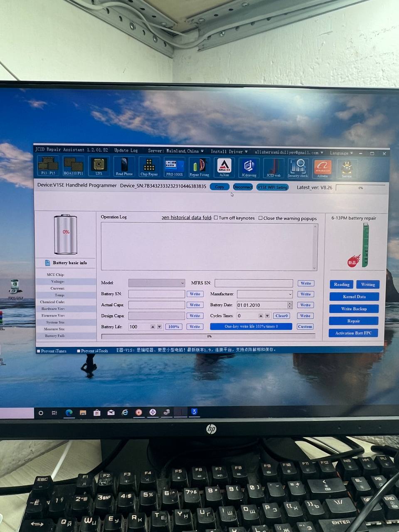Viewport: 399px width, 532px height.
Task: Click the Activation Batt FPC button
Action: click(x=353, y=333)
